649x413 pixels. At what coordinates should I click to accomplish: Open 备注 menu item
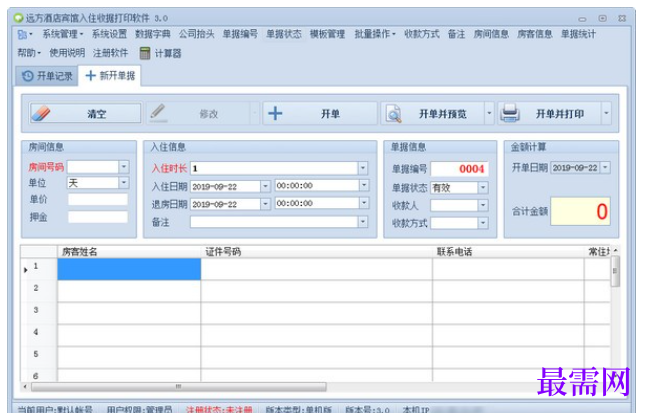pos(456,34)
